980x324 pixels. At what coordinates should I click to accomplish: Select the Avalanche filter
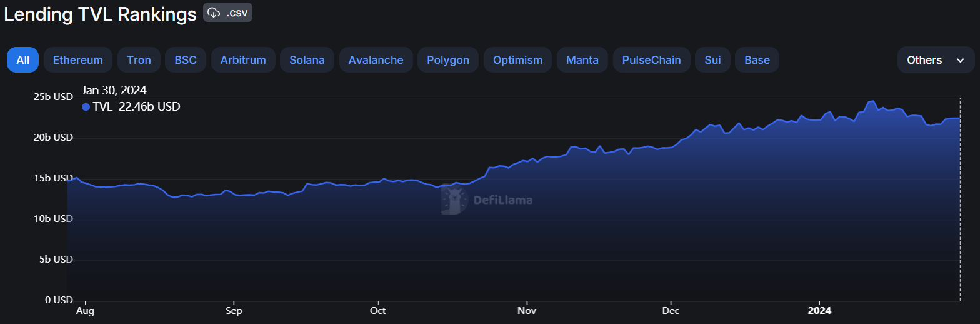pyautogui.click(x=376, y=60)
